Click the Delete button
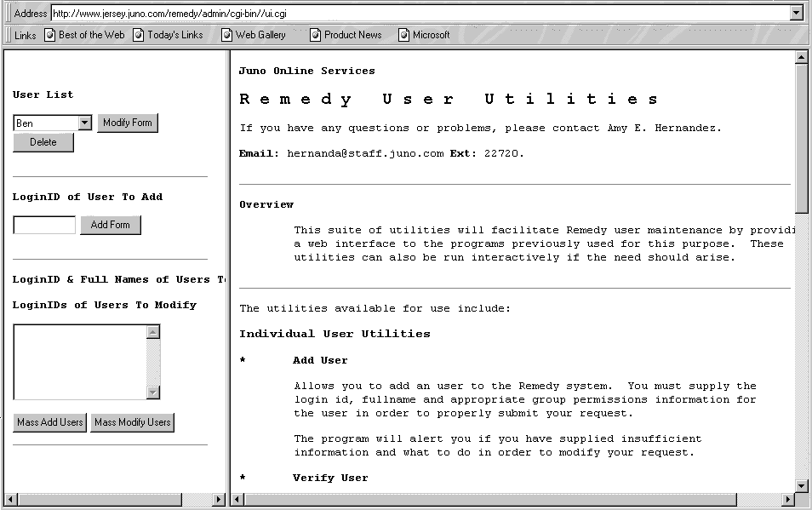Viewport: 812px width, 510px height. [x=43, y=142]
